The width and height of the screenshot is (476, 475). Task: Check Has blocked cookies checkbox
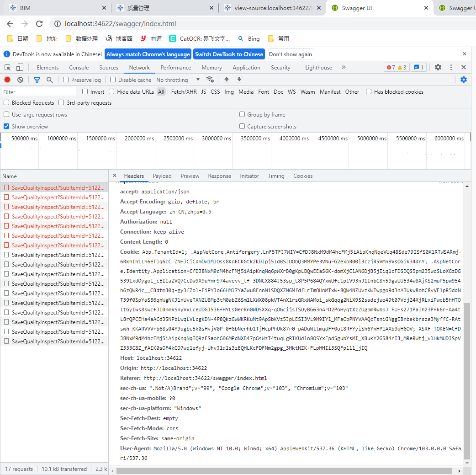coord(369,91)
